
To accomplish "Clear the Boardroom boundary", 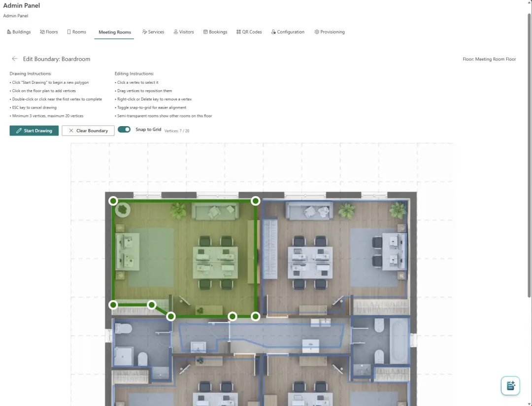I will pos(88,130).
